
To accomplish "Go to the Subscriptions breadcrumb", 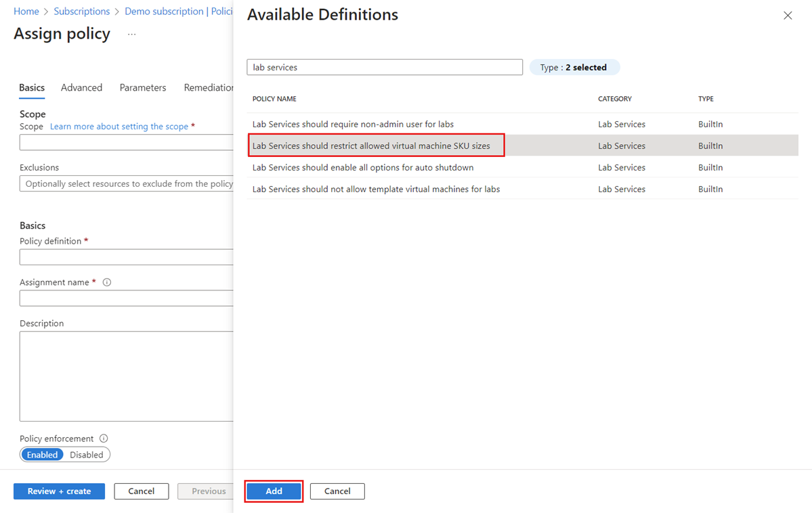I will tap(82, 12).
